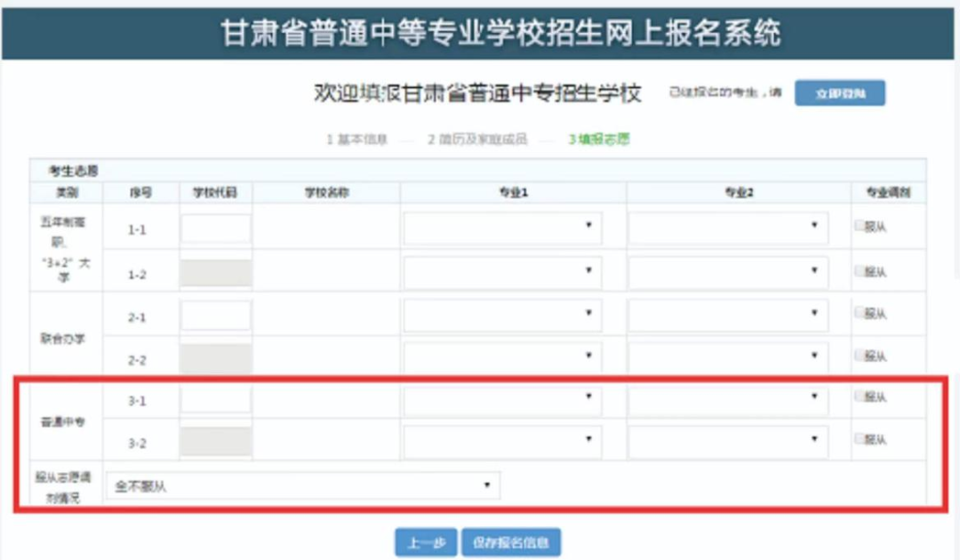This screenshot has height=560, width=960.
Task: Click the 立即登陆 button
Action: coord(839,93)
